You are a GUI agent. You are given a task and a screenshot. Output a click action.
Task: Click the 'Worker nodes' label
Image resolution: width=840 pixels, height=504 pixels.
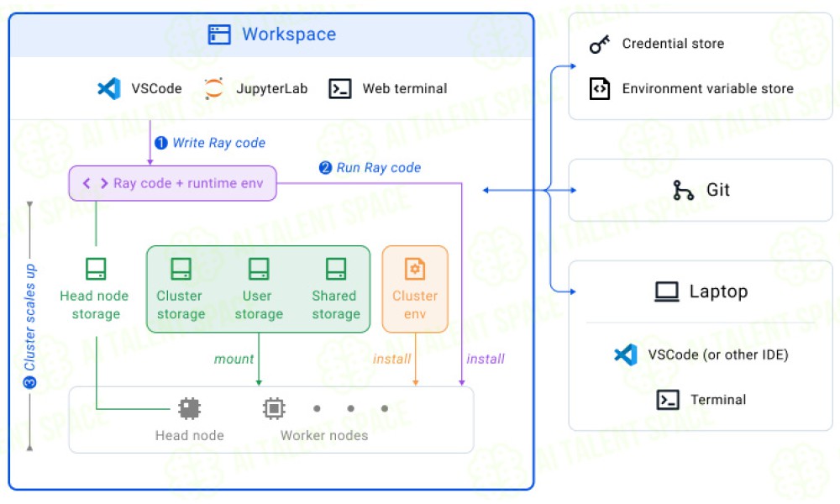[324, 435]
